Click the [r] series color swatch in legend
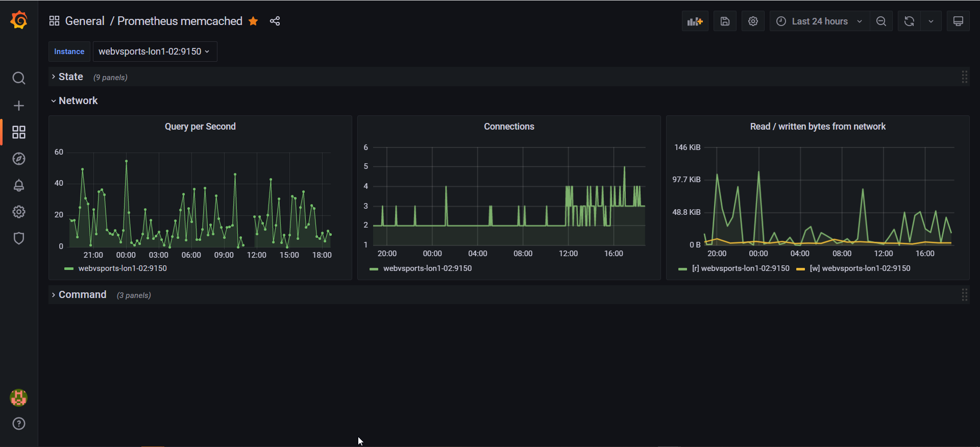This screenshot has width=980, height=447. tap(682, 269)
